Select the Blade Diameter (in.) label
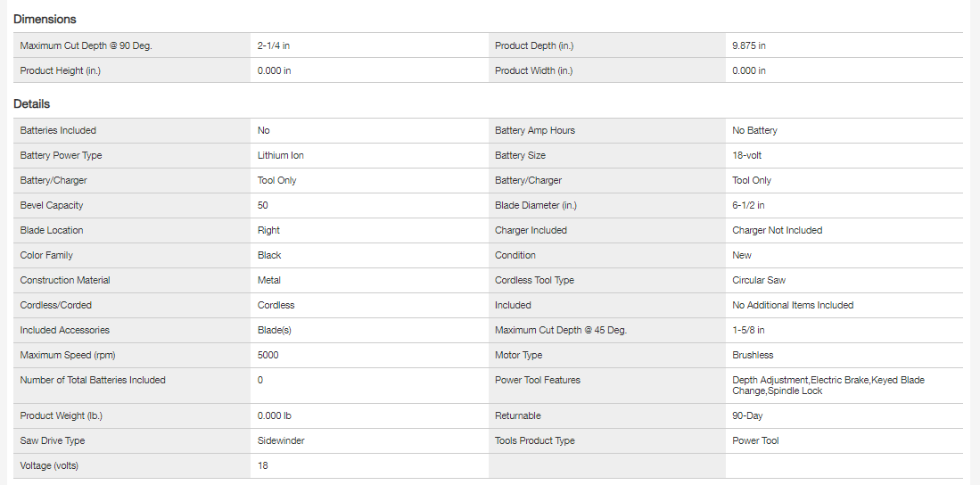The height and width of the screenshot is (485, 980). click(535, 205)
